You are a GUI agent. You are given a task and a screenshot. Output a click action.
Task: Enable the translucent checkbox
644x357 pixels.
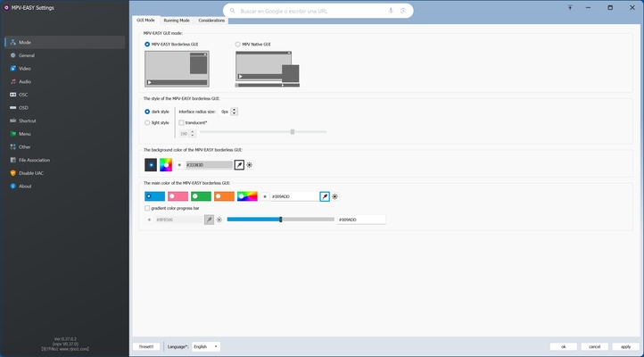coord(181,123)
